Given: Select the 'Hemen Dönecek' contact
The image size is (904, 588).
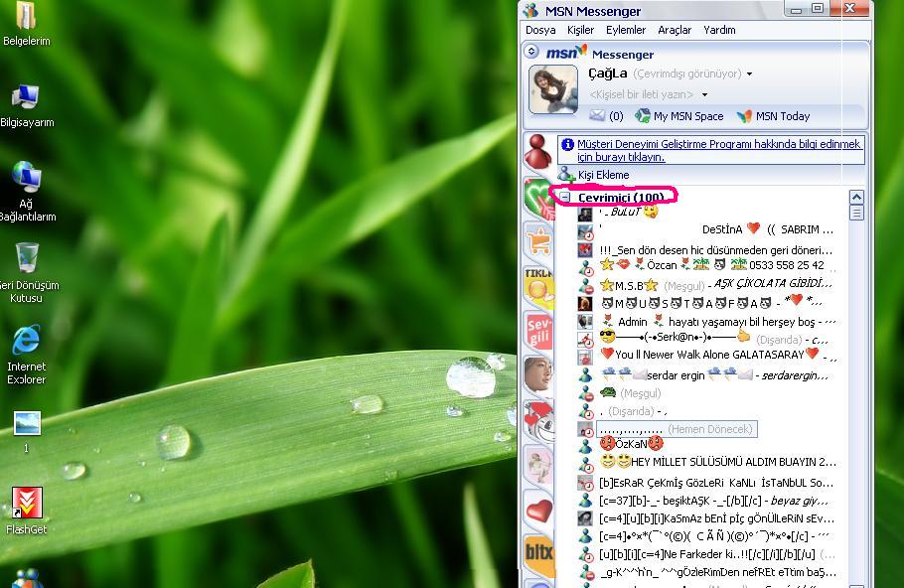Looking at the screenshot, I should [x=677, y=429].
